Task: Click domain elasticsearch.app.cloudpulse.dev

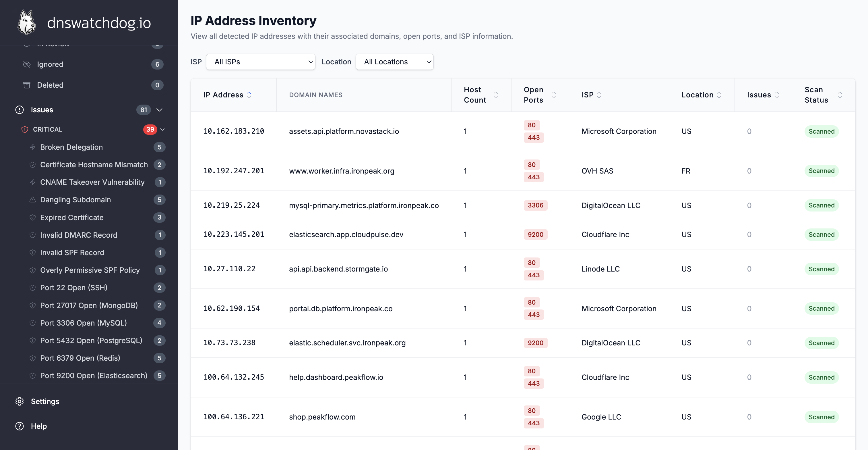Action: (x=346, y=234)
